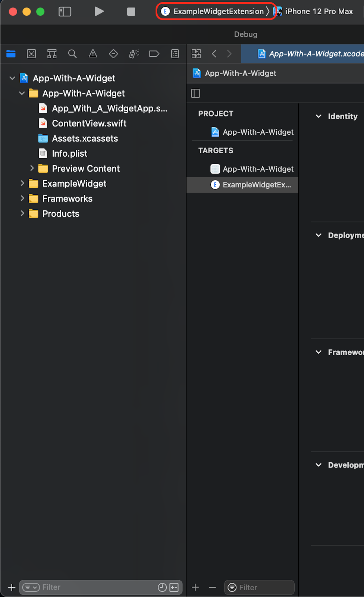Collapse the Frameworks section in editor
This screenshot has width=364, height=597.
[318, 352]
